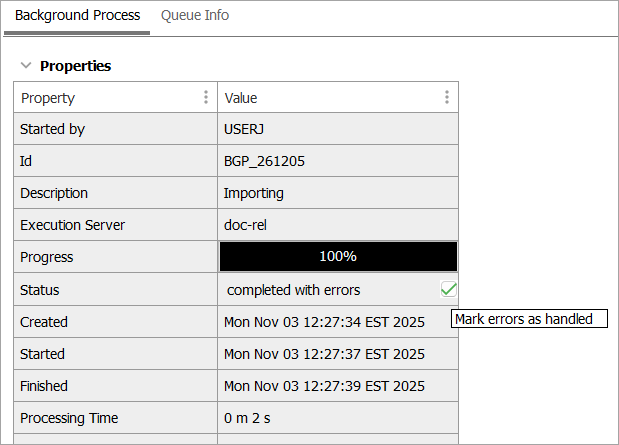Select the Background Process tab

point(77,16)
